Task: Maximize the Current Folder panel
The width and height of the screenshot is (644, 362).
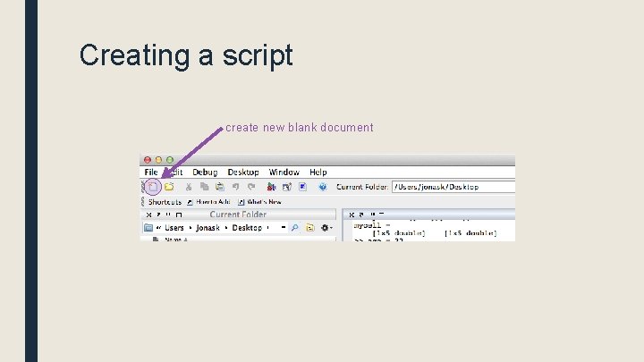Action: [x=179, y=215]
